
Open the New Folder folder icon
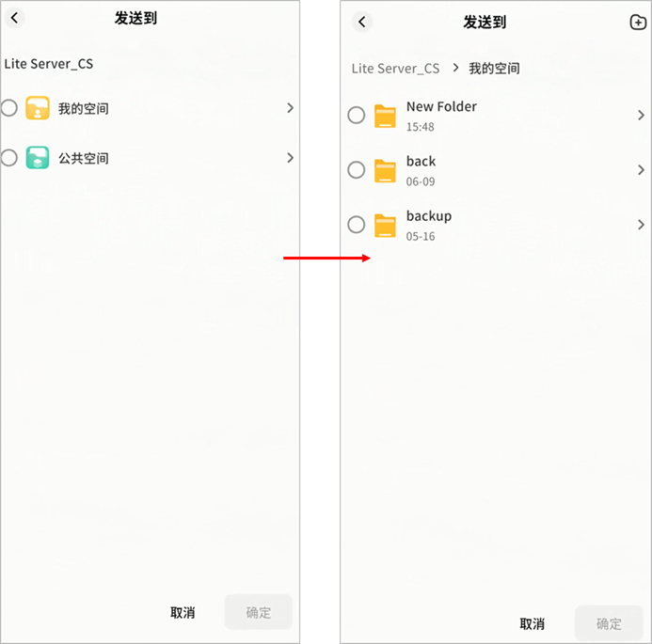coord(385,116)
